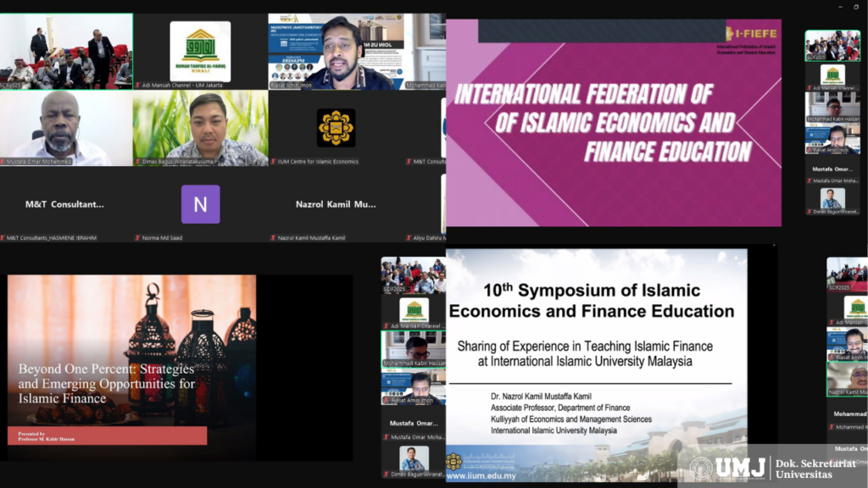Viewport: 868px width, 488px height.
Task: Select Dimas Bagus Wiranatakusuma's video tile
Action: click(200, 128)
